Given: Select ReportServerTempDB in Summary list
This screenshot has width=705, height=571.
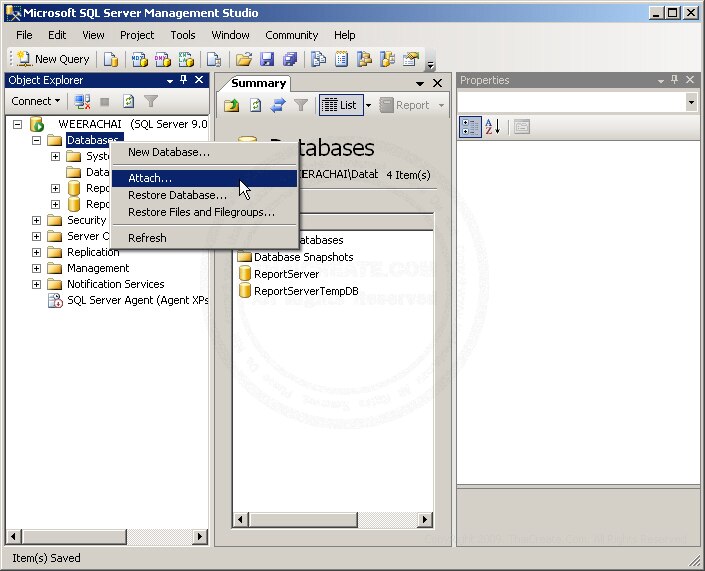Looking at the screenshot, I should 306,291.
